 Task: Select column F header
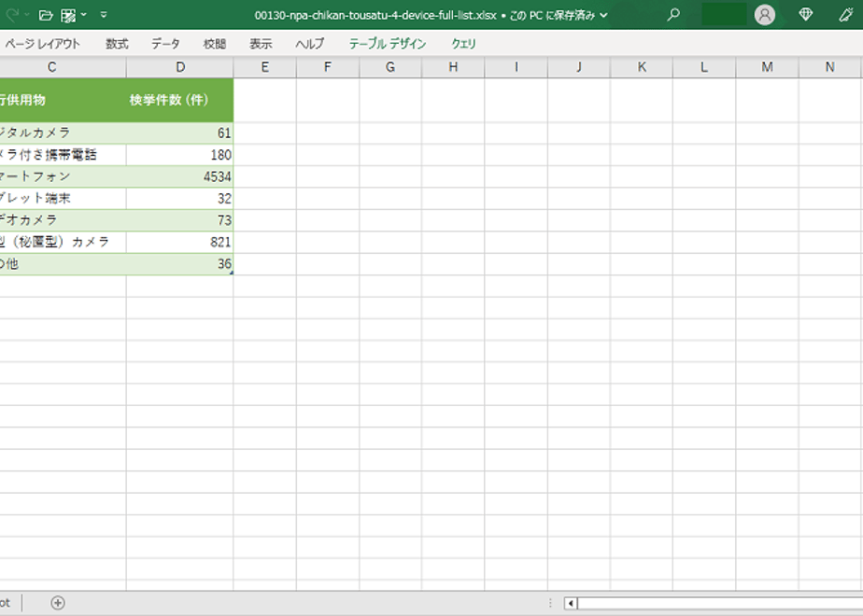click(x=328, y=67)
